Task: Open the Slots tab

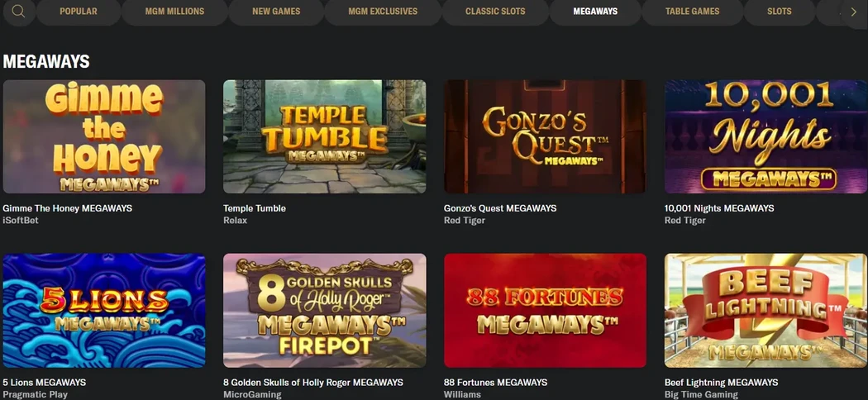Action: pyautogui.click(x=779, y=11)
